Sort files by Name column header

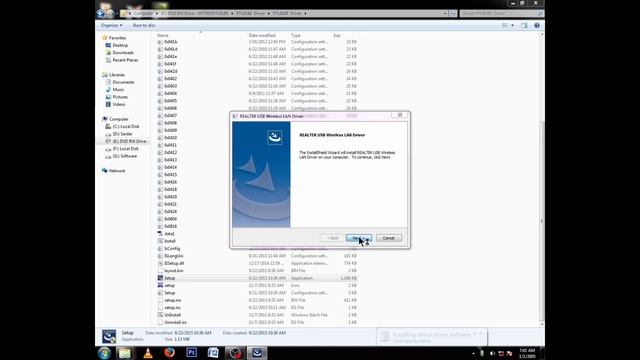point(162,36)
